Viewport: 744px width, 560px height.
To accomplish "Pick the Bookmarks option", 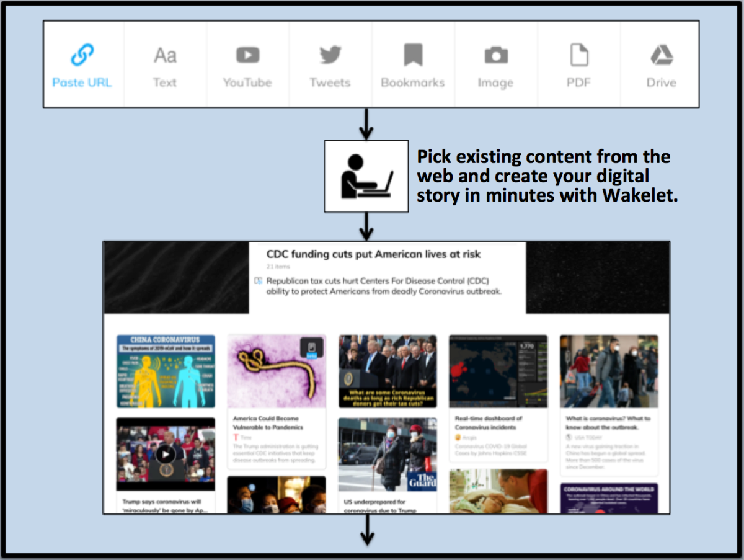I will click(x=413, y=64).
